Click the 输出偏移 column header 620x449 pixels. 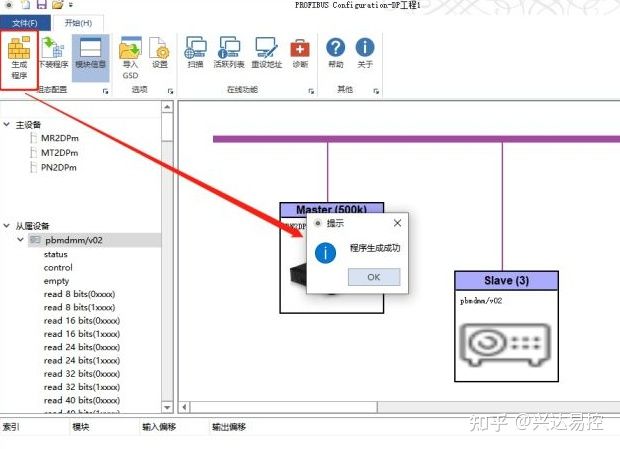pyautogui.click(x=229, y=427)
